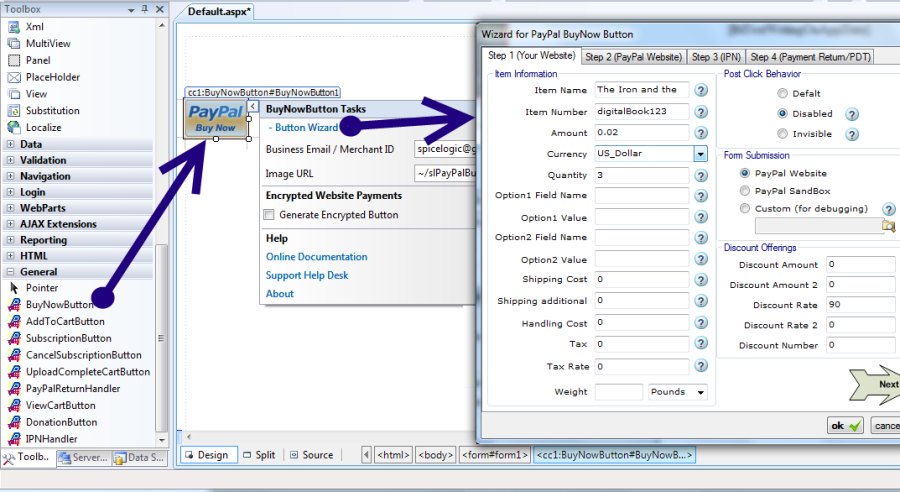Select the BuyNowButton toolbox icon

point(14,305)
